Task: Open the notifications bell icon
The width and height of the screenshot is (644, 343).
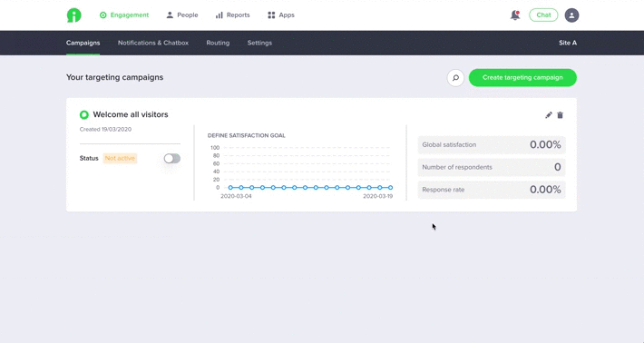Action: [x=515, y=15]
